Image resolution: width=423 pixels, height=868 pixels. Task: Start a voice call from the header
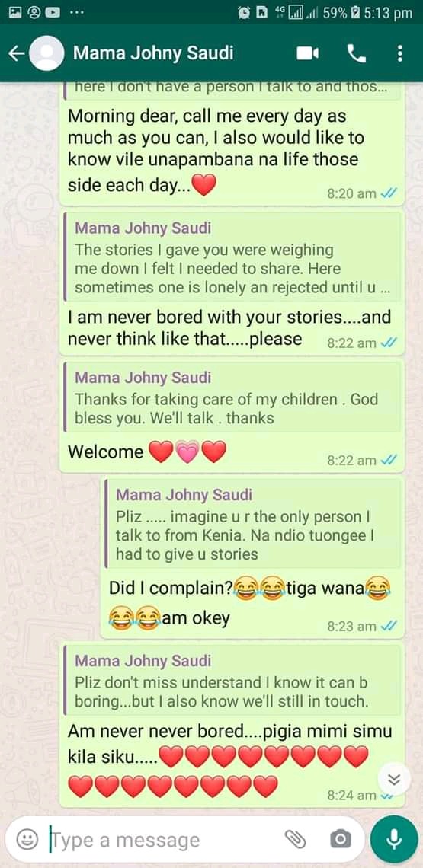click(x=357, y=53)
